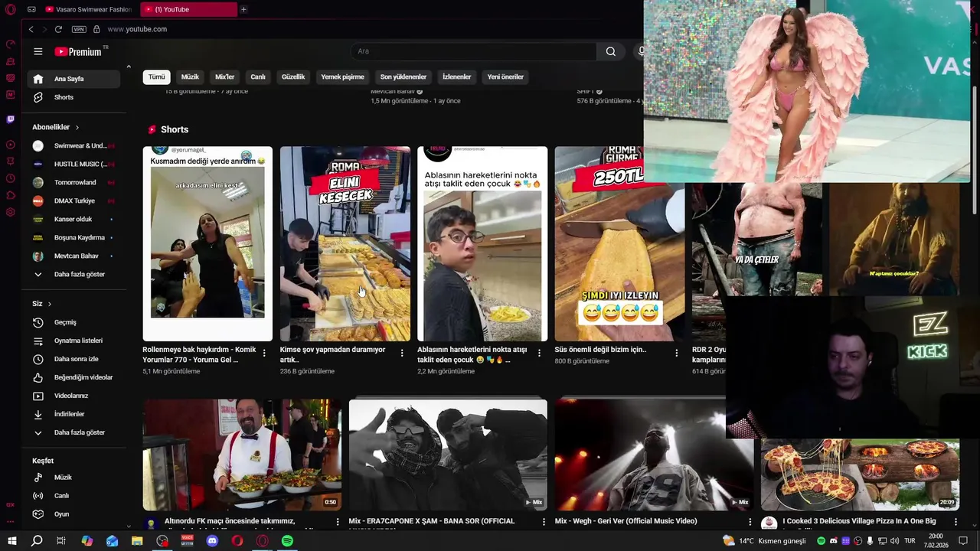Select the Yemek pişirme filter chip

[x=342, y=77]
